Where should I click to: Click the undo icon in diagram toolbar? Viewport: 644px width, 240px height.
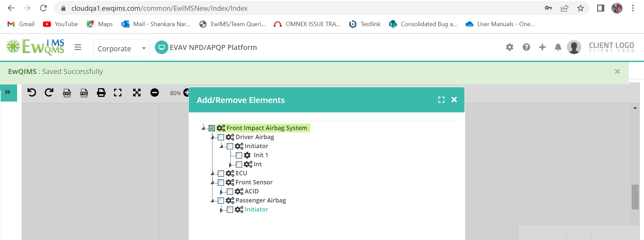(x=32, y=93)
